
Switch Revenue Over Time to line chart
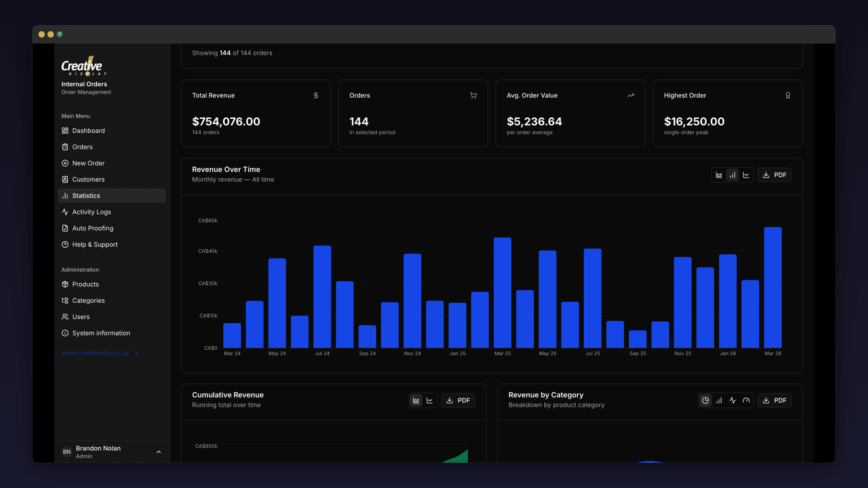pos(746,175)
